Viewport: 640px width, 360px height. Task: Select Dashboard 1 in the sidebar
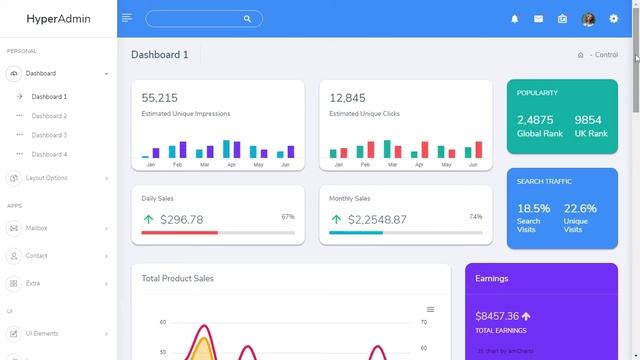point(49,97)
